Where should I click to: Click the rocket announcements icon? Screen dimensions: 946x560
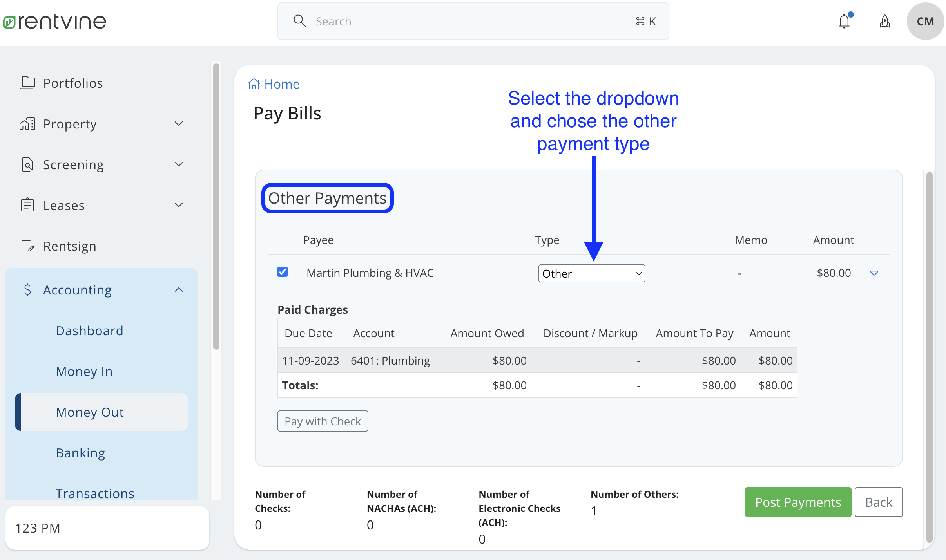point(884,22)
